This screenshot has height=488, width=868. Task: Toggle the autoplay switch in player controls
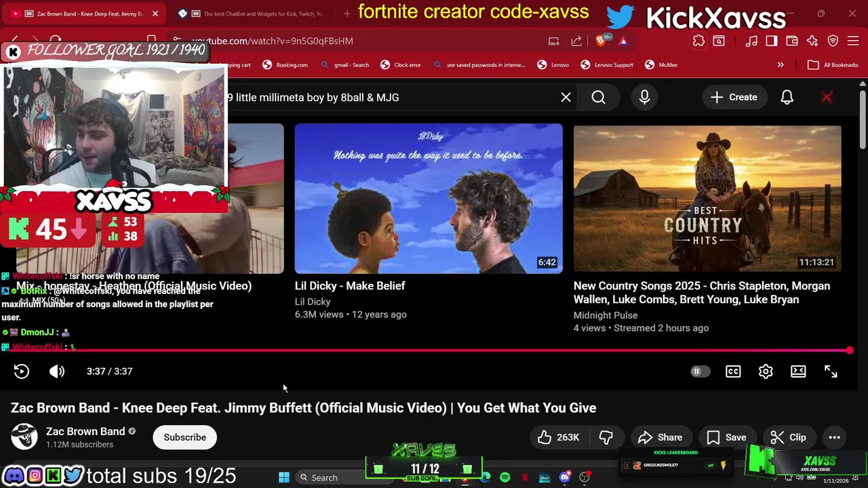tap(700, 371)
